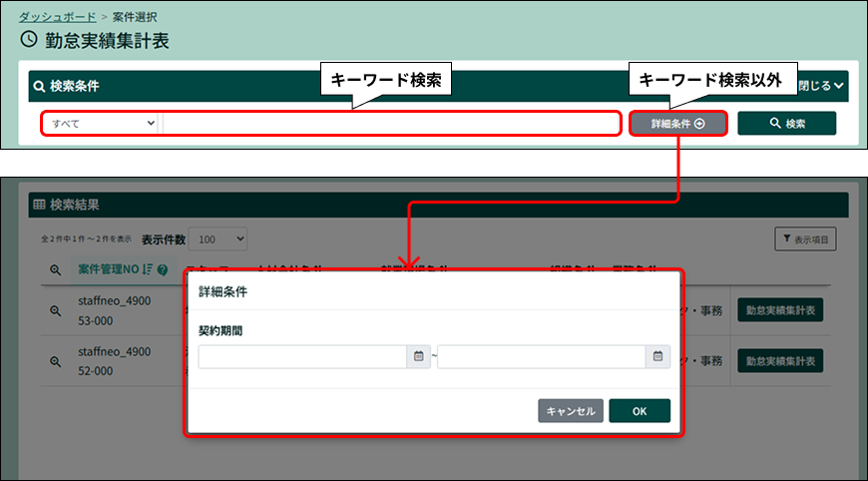The width and height of the screenshot is (868, 481).
Task: Open calendar for contract start date
Action: [418, 356]
